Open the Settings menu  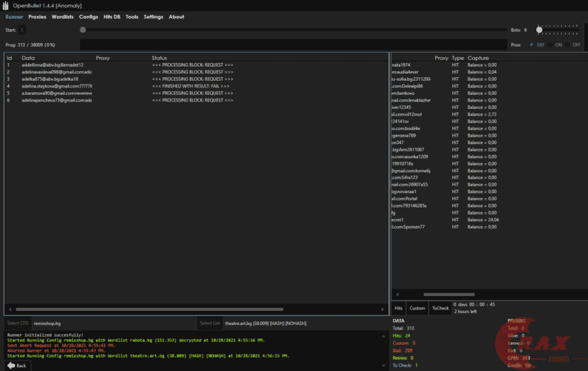pos(153,16)
